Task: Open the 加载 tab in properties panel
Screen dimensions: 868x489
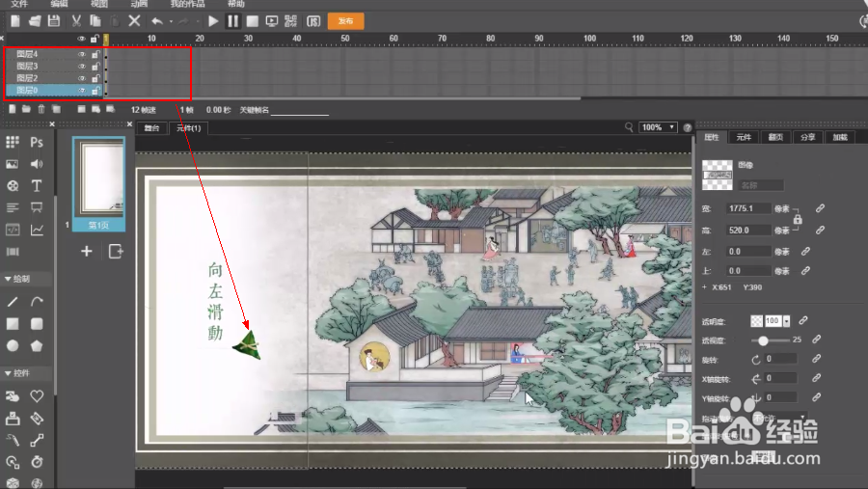Action: click(x=840, y=137)
